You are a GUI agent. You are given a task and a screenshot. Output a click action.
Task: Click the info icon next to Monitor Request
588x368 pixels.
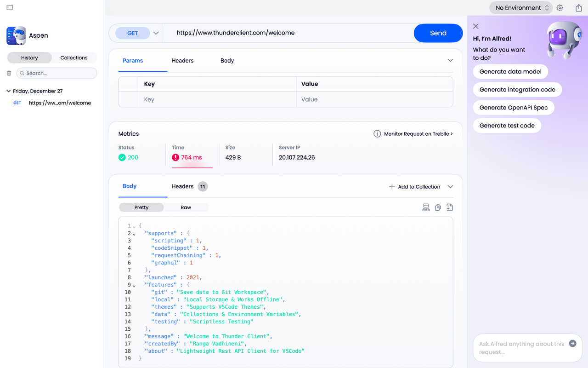click(x=377, y=134)
